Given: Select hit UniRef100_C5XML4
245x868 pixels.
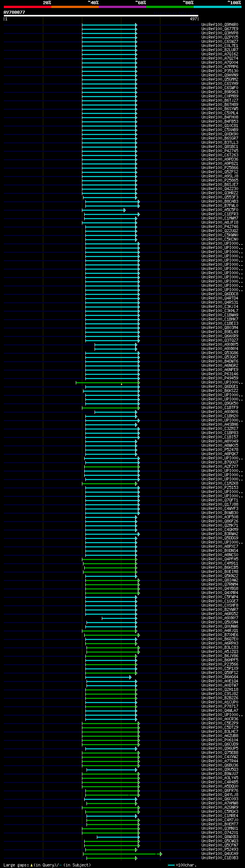Looking at the screenshot, I should coord(220,113).
